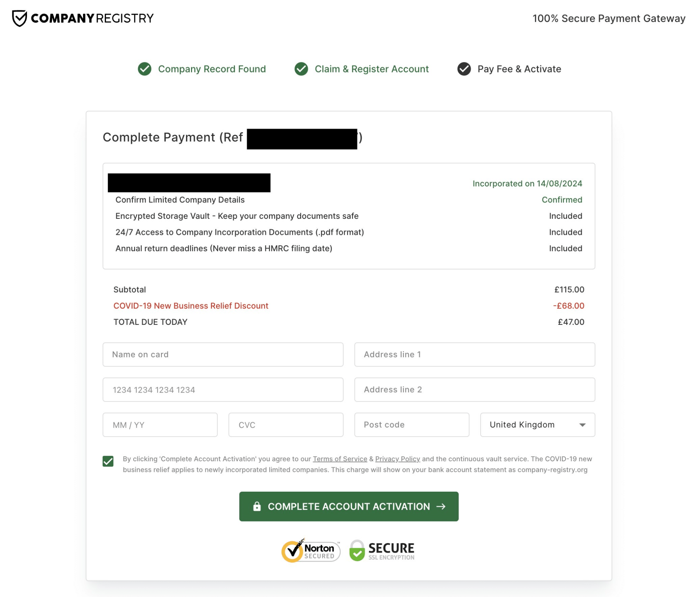Click the lock icon on the activation button
Image resolution: width=700 pixels, height=597 pixels.
click(x=257, y=506)
